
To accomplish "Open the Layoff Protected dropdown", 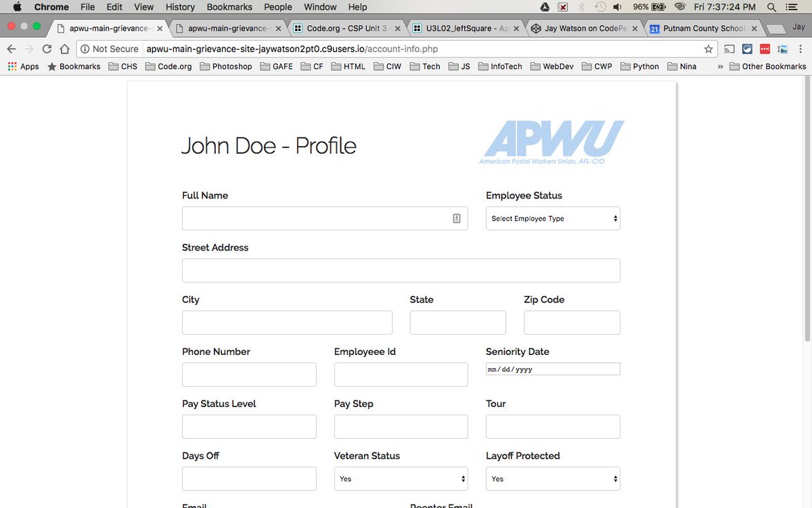I will 553,478.
